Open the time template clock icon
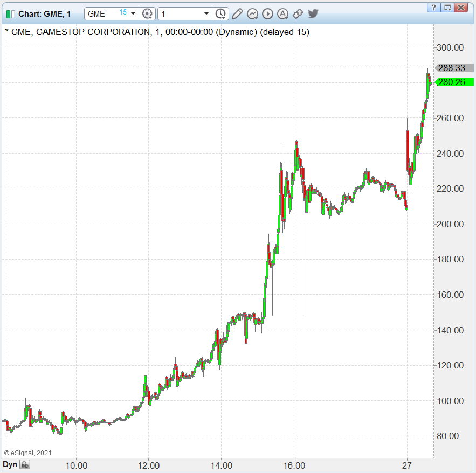476x473 pixels. coord(220,13)
